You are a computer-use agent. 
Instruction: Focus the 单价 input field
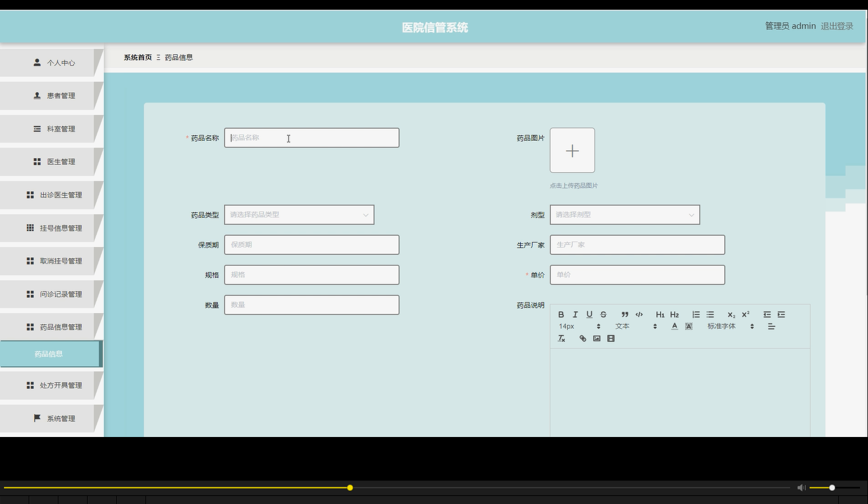[x=637, y=275]
